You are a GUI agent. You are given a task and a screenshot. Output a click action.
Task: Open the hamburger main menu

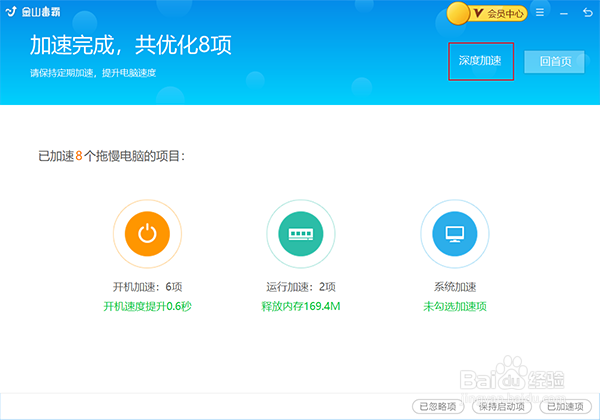(x=540, y=13)
